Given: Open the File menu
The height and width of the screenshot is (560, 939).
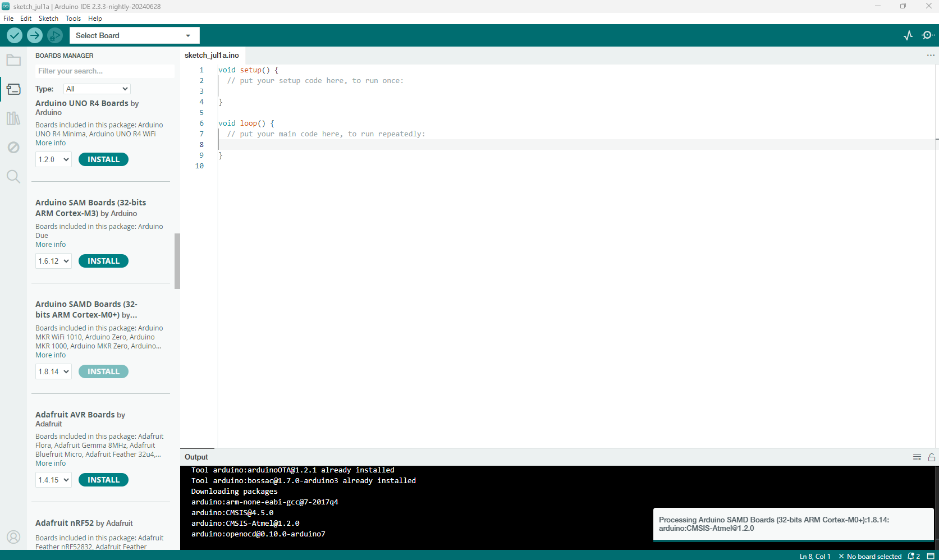Looking at the screenshot, I should point(8,19).
